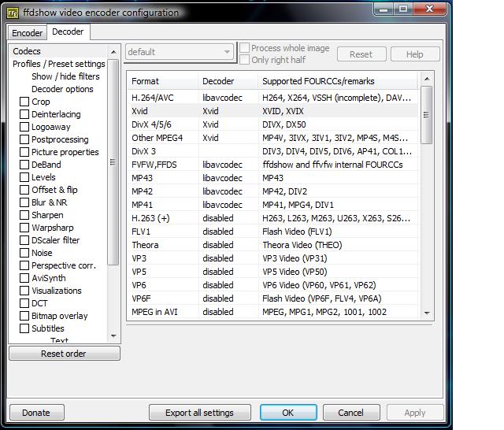504x430 pixels.
Task: Select the Decoder tab
Action: 68,32
